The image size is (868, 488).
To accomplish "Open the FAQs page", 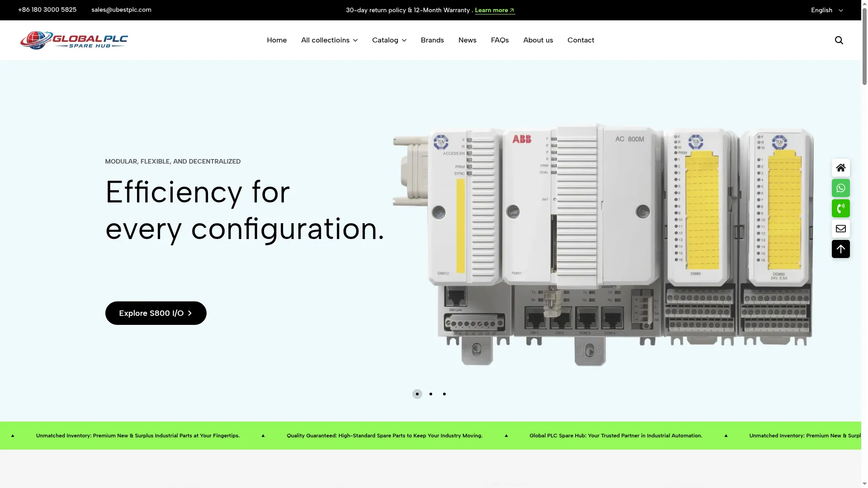I will pos(500,40).
